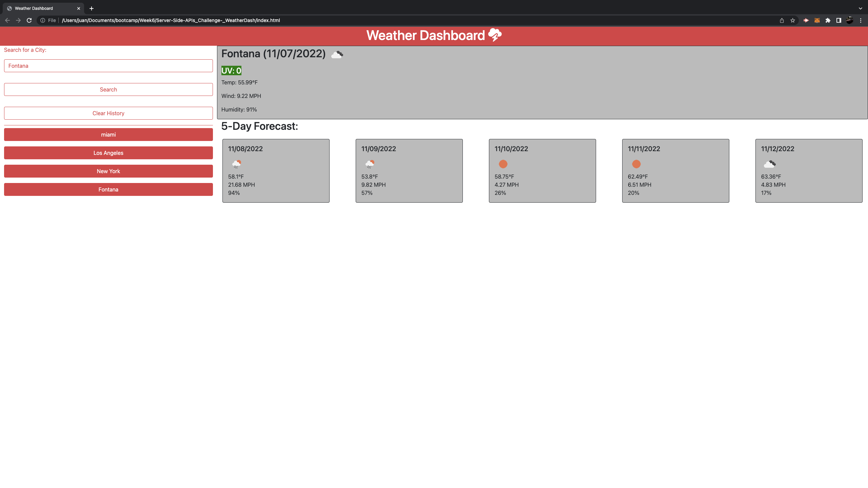Expand the tab search chevron at top right
The width and height of the screenshot is (868, 488).
[860, 8]
